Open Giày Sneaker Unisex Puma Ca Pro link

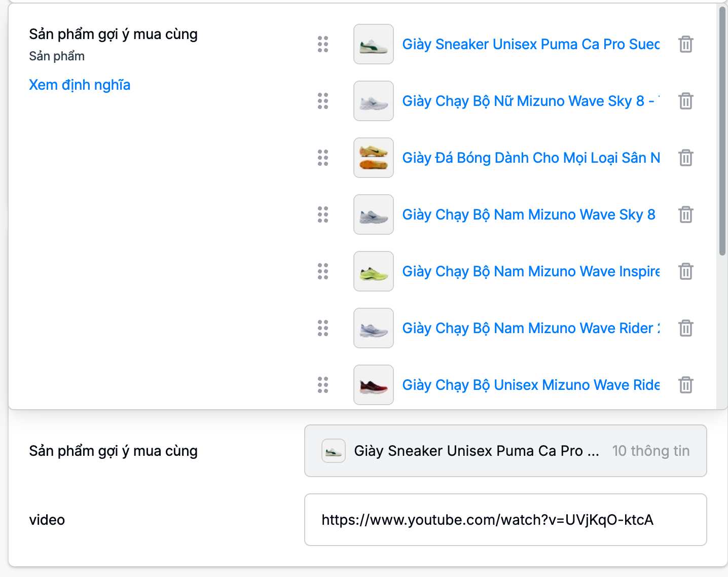pos(531,44)
